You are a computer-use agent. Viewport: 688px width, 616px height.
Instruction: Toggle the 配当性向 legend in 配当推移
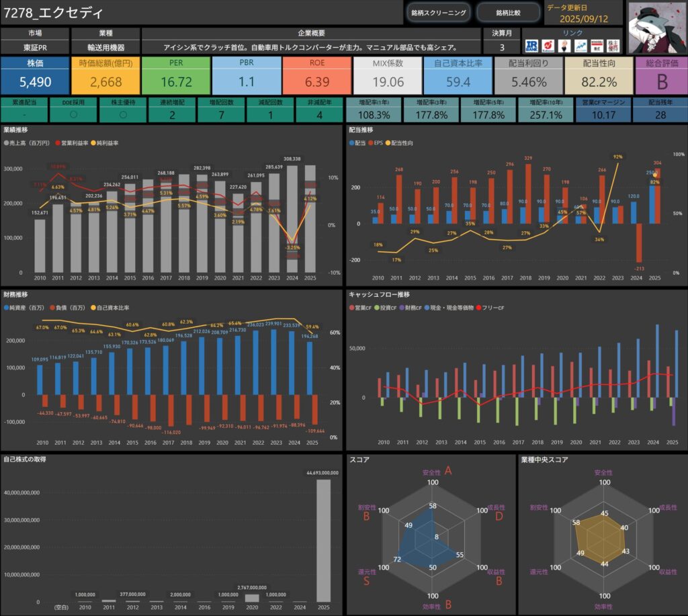(400, 143)
